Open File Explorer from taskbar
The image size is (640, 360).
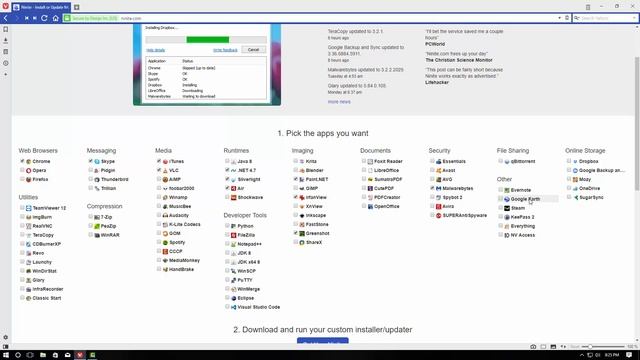tap(43, 355)
